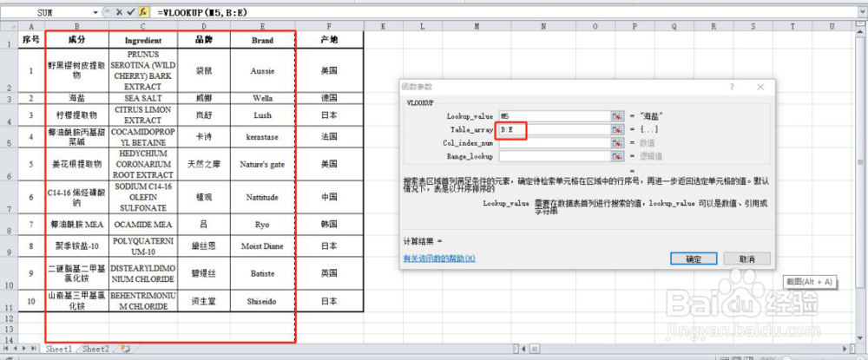This screenshot has width=868, height=360.
Task: Click the Col_index_num range selector icon
Action: 616,142
